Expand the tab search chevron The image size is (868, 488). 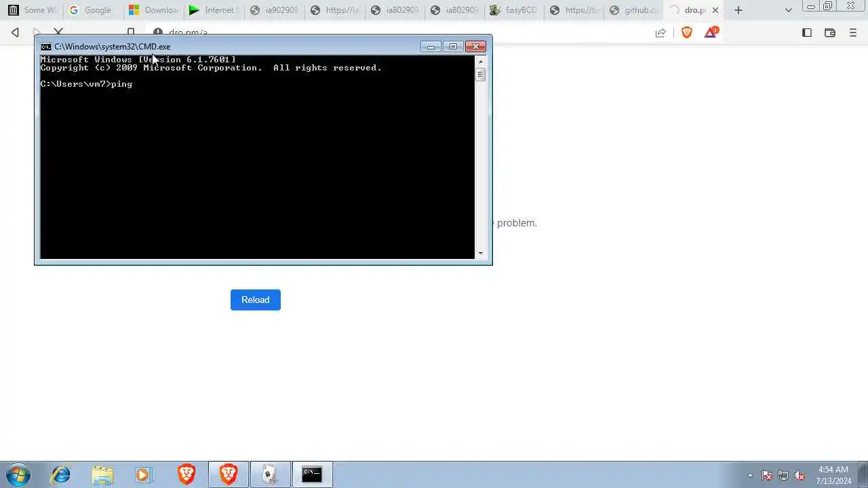coord(788,10)
